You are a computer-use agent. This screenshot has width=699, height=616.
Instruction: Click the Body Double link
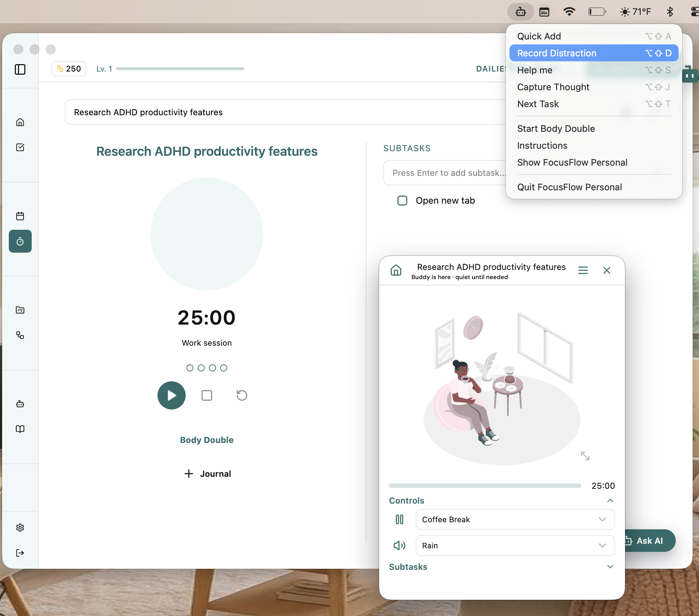(207, 440)
